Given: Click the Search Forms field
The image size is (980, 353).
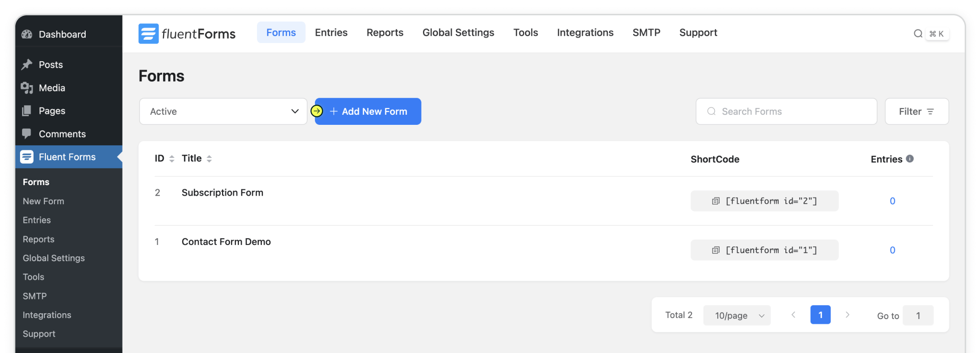Looking at the screenshot, I should [787, 111].
